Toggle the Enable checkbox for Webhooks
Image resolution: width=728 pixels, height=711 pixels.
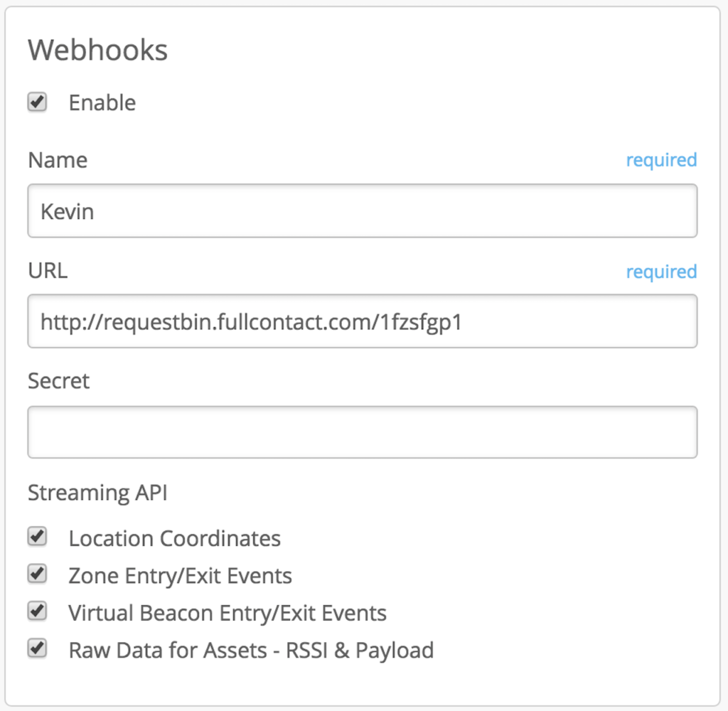[x=36, y=102]
